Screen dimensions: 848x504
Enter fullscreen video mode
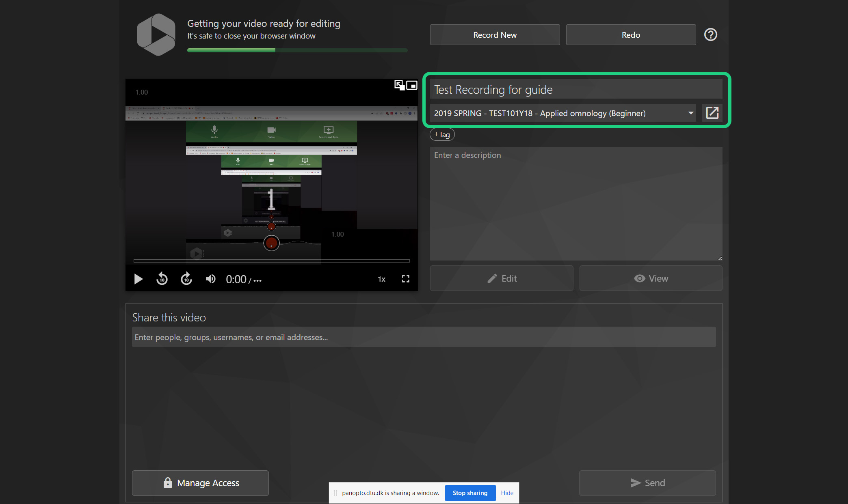405,279
